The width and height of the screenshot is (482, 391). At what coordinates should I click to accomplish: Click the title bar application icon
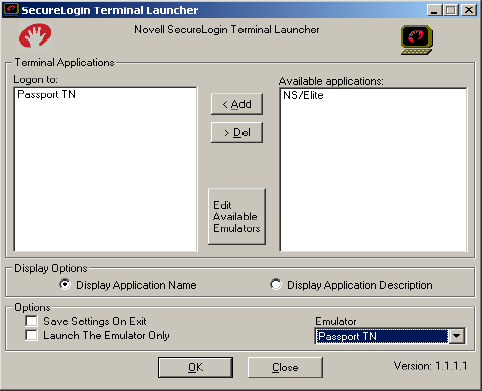11,9
